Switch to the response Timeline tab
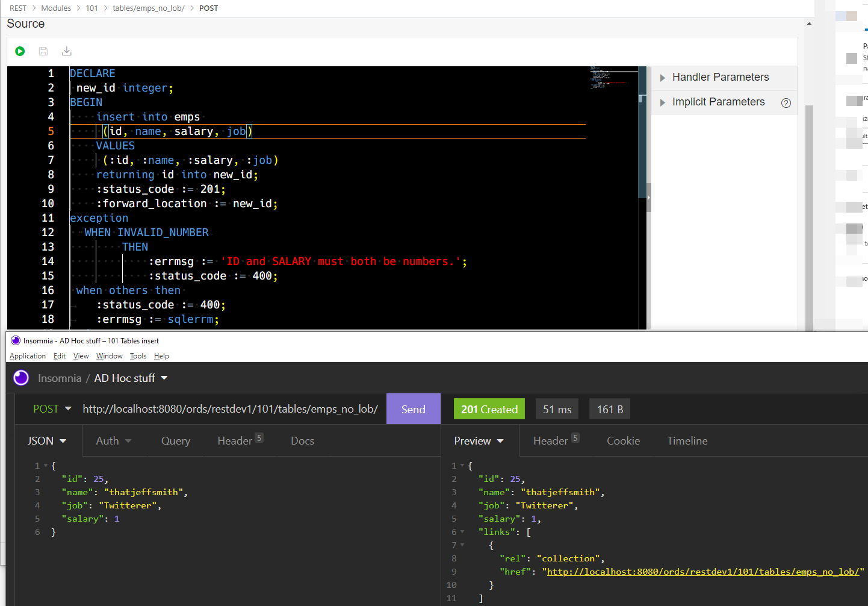The height and width of the screenshot is (606, 868). (687, 441)
